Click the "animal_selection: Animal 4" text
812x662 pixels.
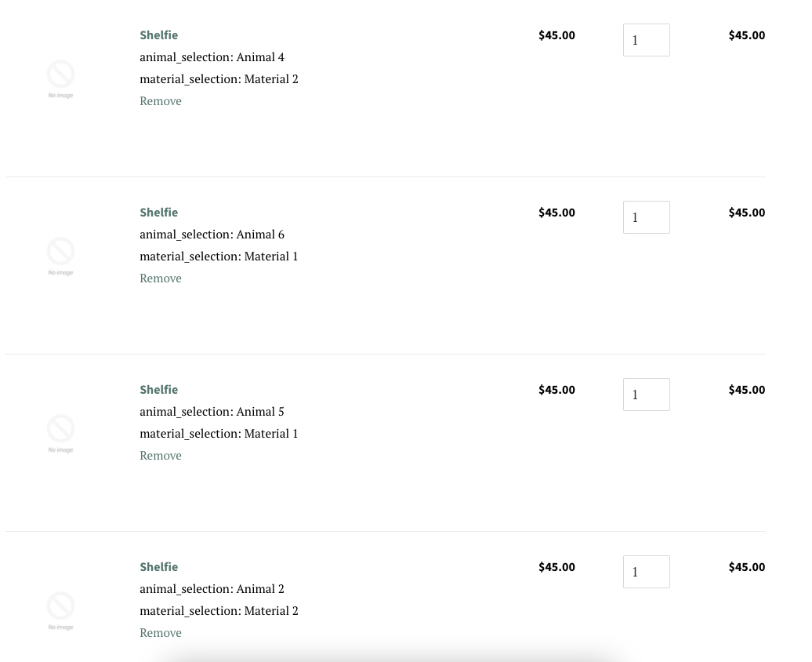(x=212, y=57)
